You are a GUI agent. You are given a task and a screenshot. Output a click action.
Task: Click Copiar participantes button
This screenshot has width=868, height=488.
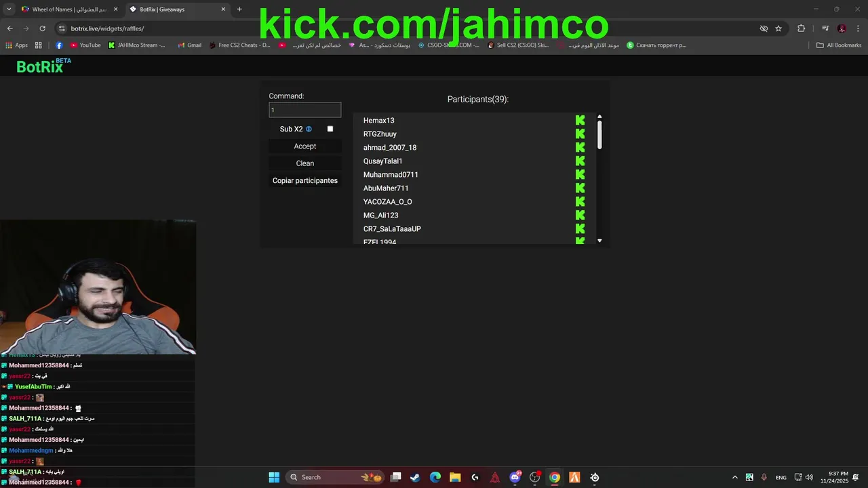pyautogui.click(x=305, y=180)
